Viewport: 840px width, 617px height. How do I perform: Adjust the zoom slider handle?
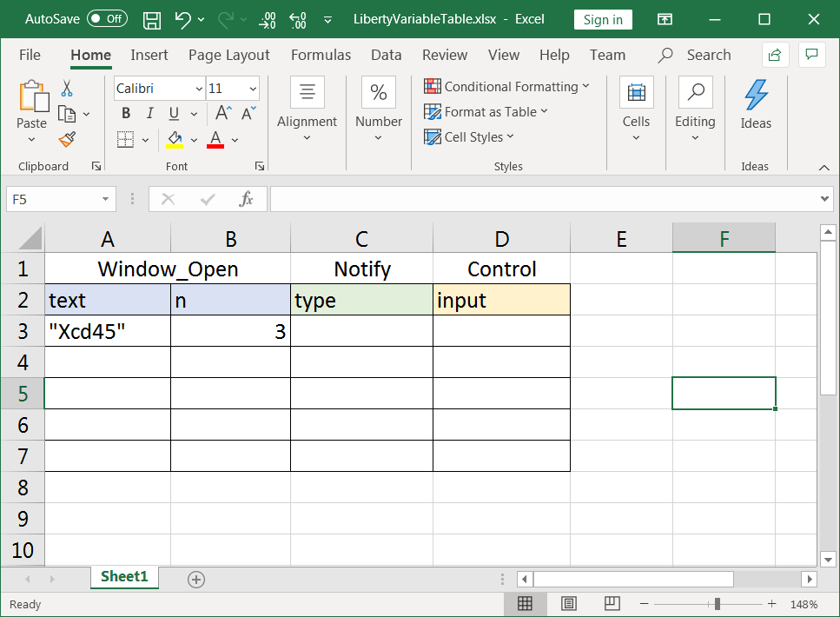(x=718, y=604)
